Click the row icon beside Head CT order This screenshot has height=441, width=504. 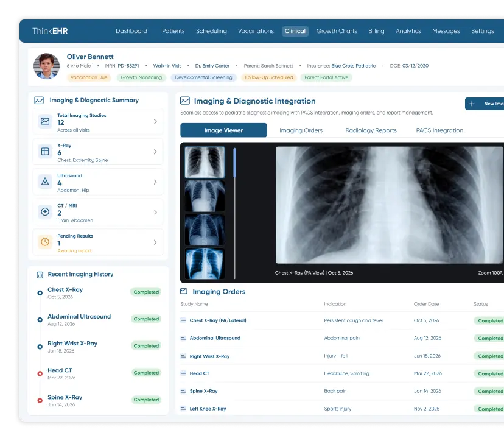(183, 373)
